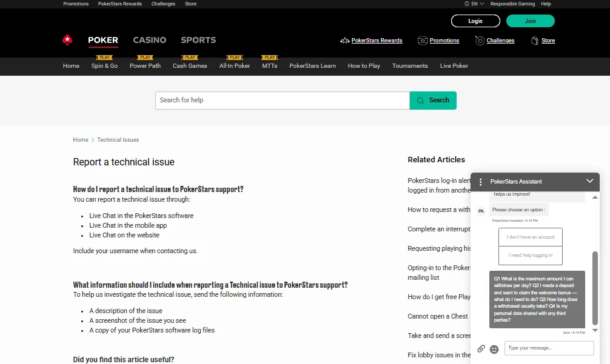This screenshot has width=610, height=364.
Task: Open Power Path in the navigation
Action: [x=145, y=65]
